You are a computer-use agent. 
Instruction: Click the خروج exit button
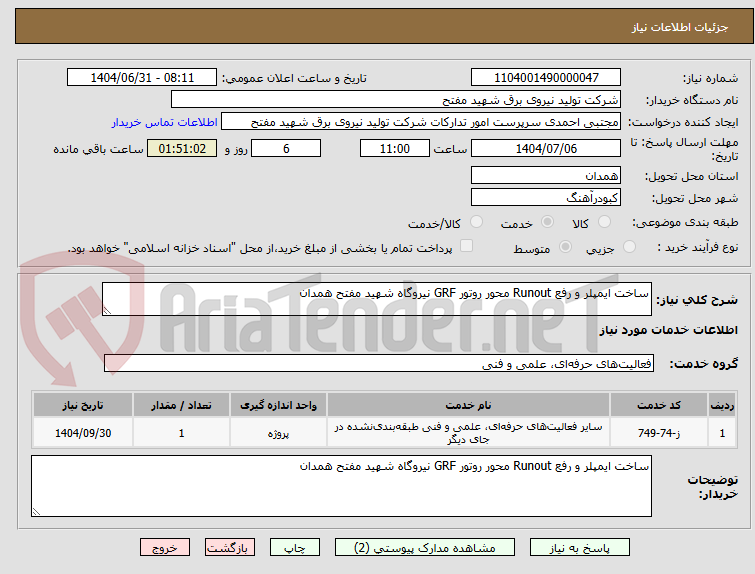pyautogui.click(x=165, y=548)
